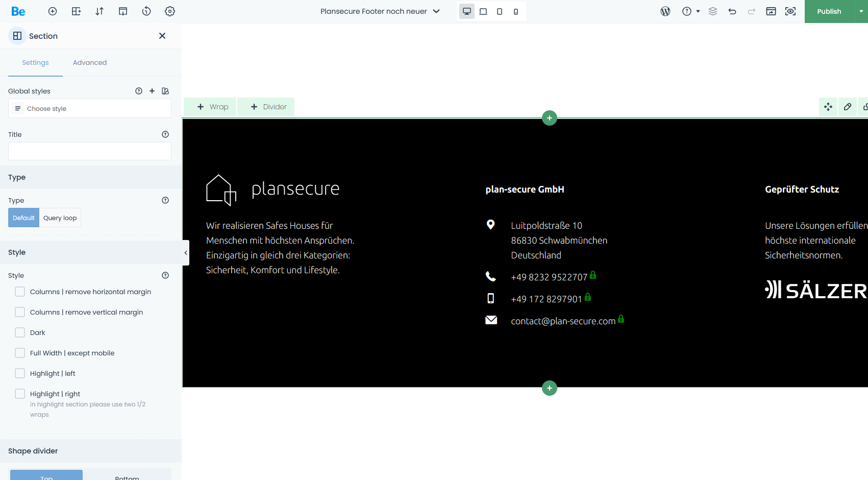The image size is (868, 480).
Task: Click the Divider add button
Action: coord(268,107)
